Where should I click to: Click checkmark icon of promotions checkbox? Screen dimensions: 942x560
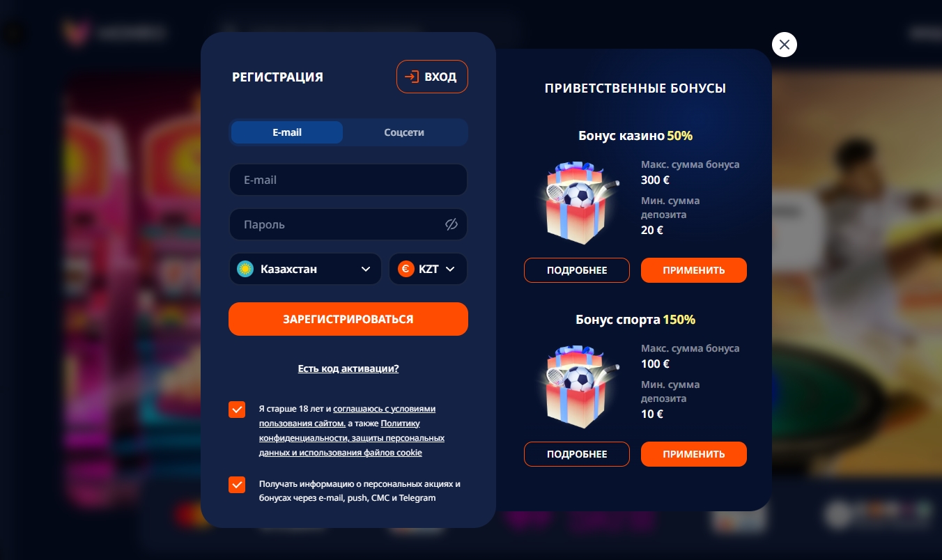click(237, 485)
